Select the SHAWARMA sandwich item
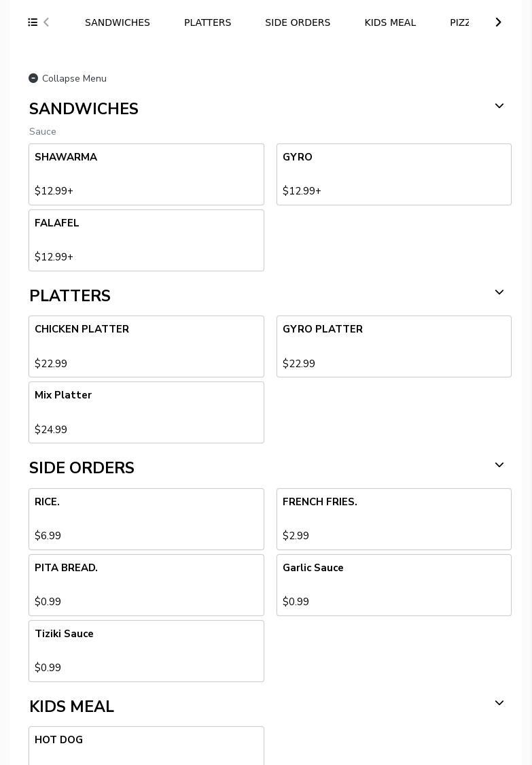The width and height of the screenshot is (532, 765). click(146, 174)
